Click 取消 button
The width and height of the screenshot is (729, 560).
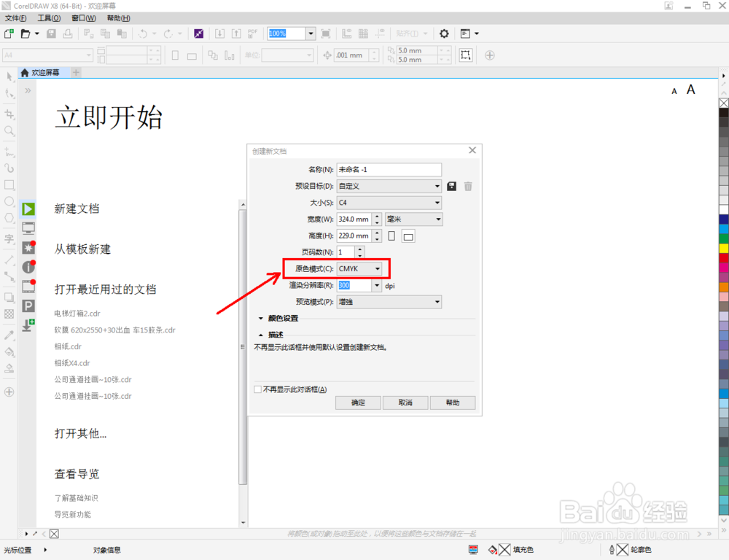[405, 402]
